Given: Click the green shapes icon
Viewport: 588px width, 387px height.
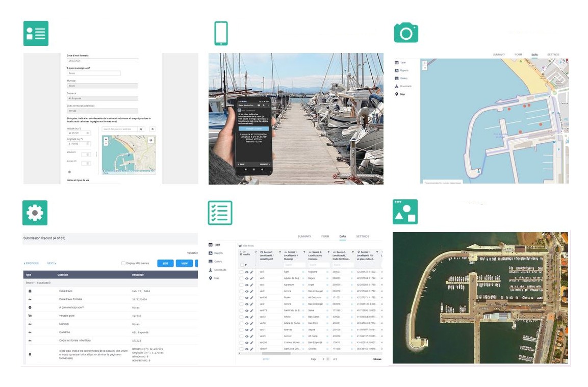Looking at the screenshot, I should tap(405, 212).
